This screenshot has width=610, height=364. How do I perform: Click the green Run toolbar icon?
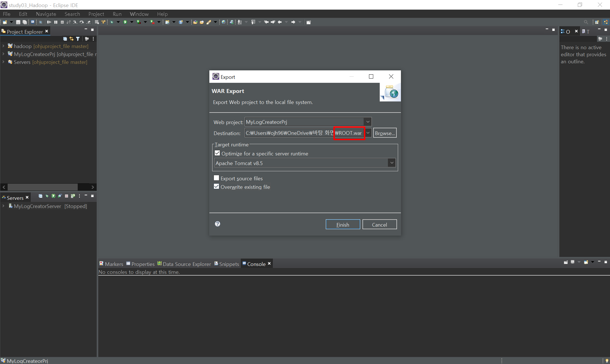click(125, 22)
